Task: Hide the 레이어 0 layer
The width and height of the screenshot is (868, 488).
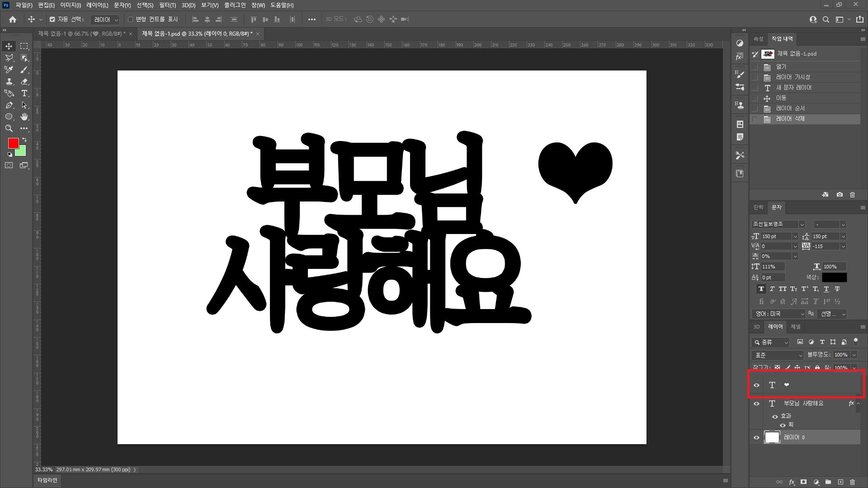Action: point(756,437)
